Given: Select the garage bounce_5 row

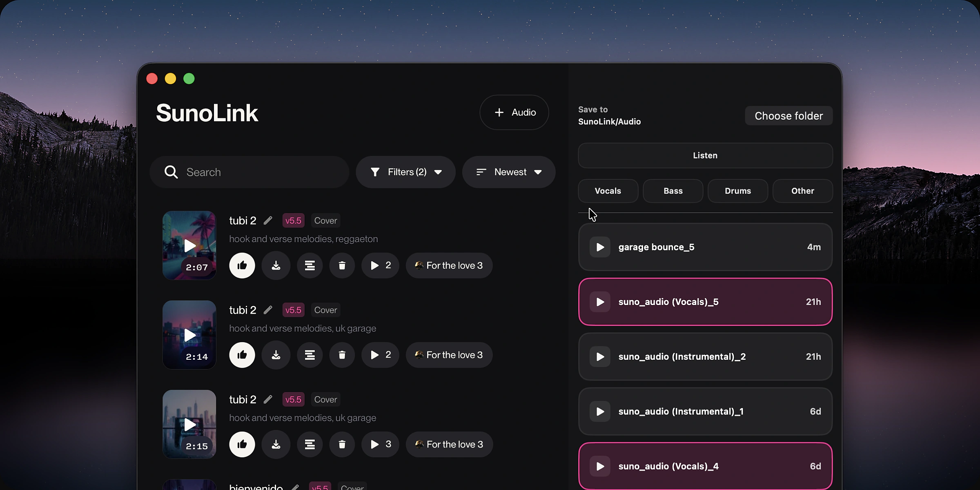Looking at the screenshot, I should coord(705,247).
